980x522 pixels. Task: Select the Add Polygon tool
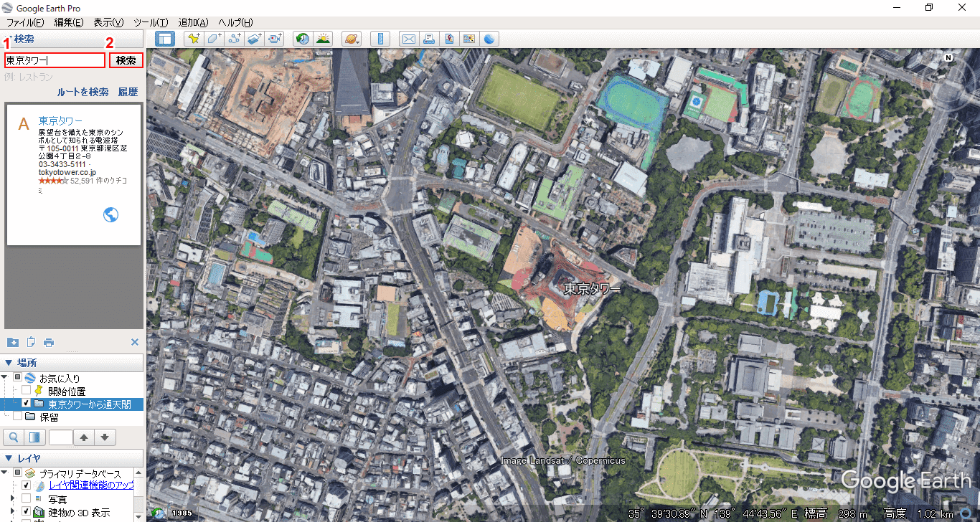pyautogui.click(x=214, y=39)
